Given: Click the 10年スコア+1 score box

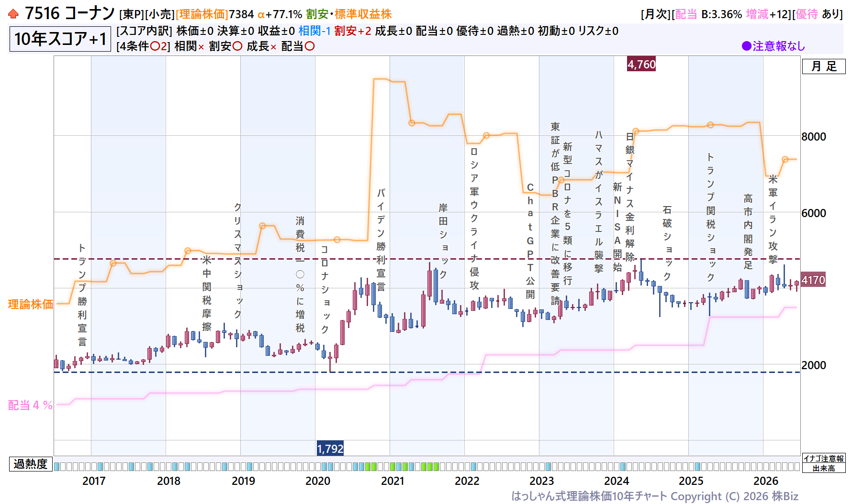Looking at the screenshot, I should pos(60,39).
